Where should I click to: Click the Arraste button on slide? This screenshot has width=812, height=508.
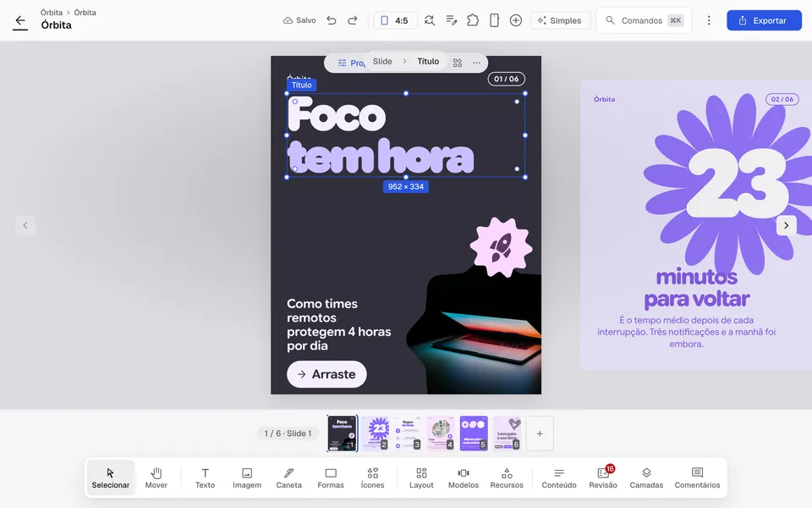[x=326, y=373]
